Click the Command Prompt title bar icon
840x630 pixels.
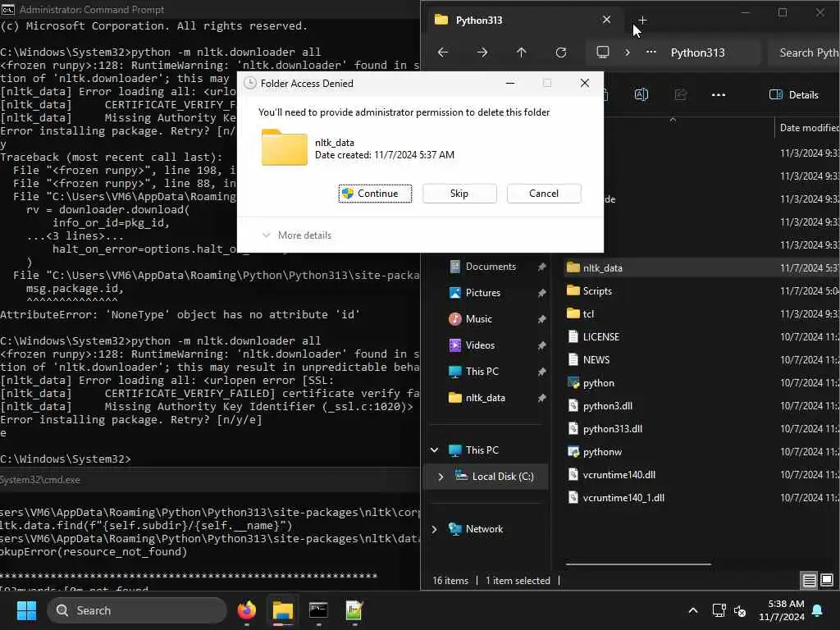pyautogui.click(x=8, y=9)
